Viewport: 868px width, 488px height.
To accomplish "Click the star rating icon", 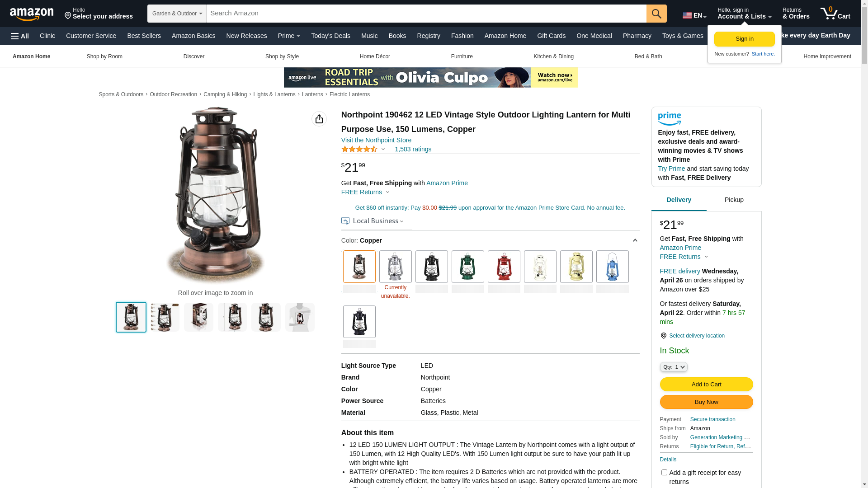I will pyautogui.click(x=359, y=149).
